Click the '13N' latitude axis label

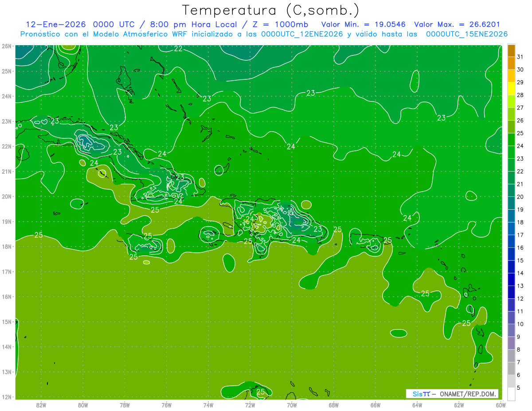[6, 372]
